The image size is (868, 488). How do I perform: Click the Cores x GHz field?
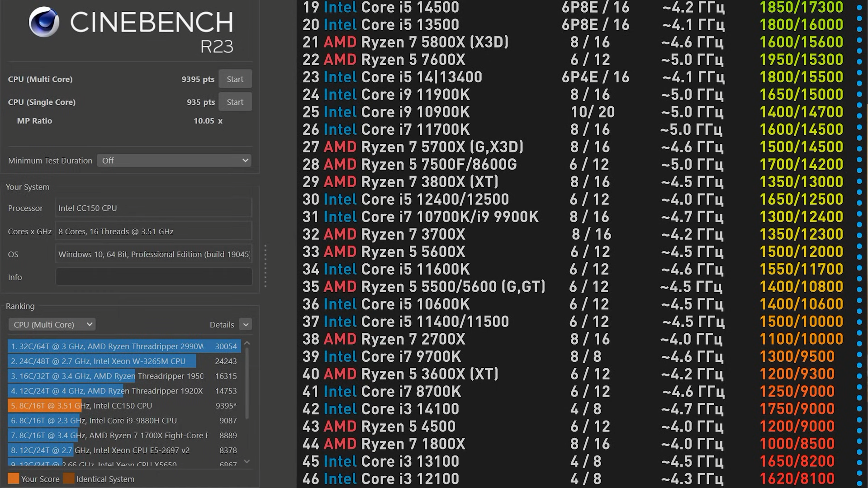pos(154,231)
